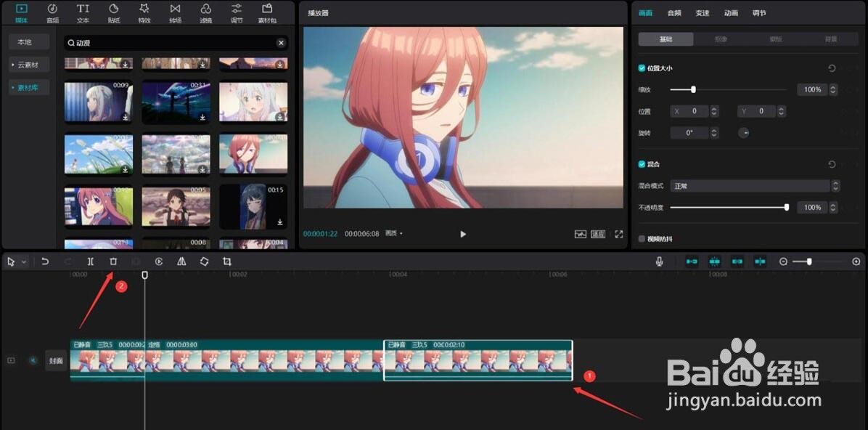Switch to the 画面 picture tab

pyautogui.click(x=645, y=13)
